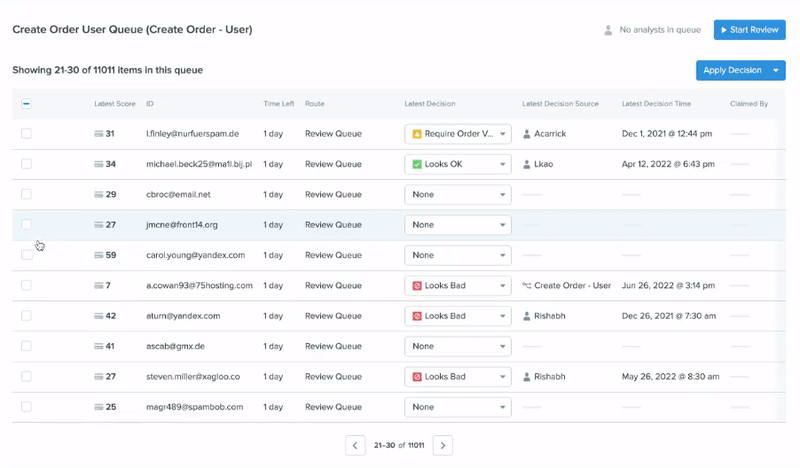The width and height of the screenshot is (800, 468).
Task: Open decision dropdown for jmcne@front14.org
Action: point(458,225)
